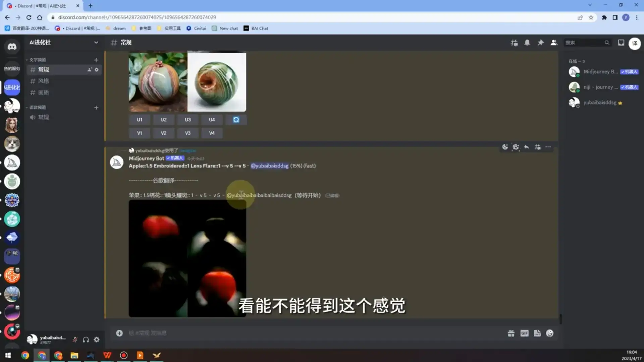Image resolution: width=644 pixels, height=362 pixels.
Task: Deafen audio with the headphone icon
Action: 86,339
